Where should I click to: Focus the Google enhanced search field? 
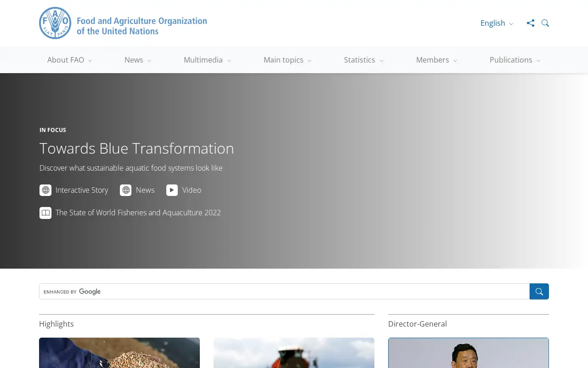coord(284,291)
